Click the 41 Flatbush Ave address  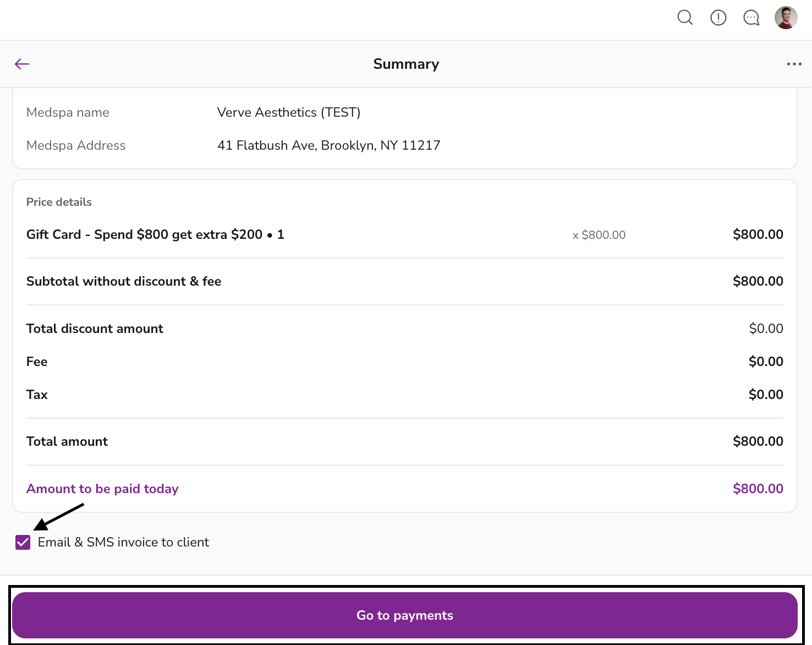(328, 145)
